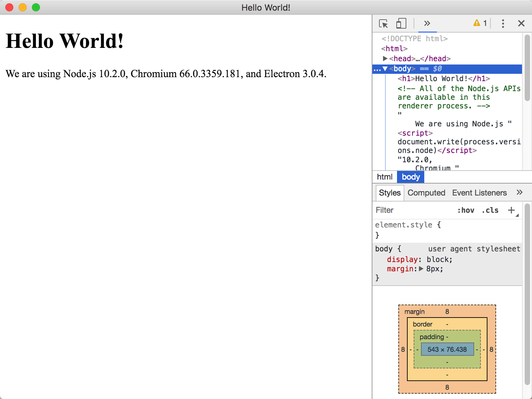
Task: Toggle the :hov element state panel
Action: tap(466, 210)
